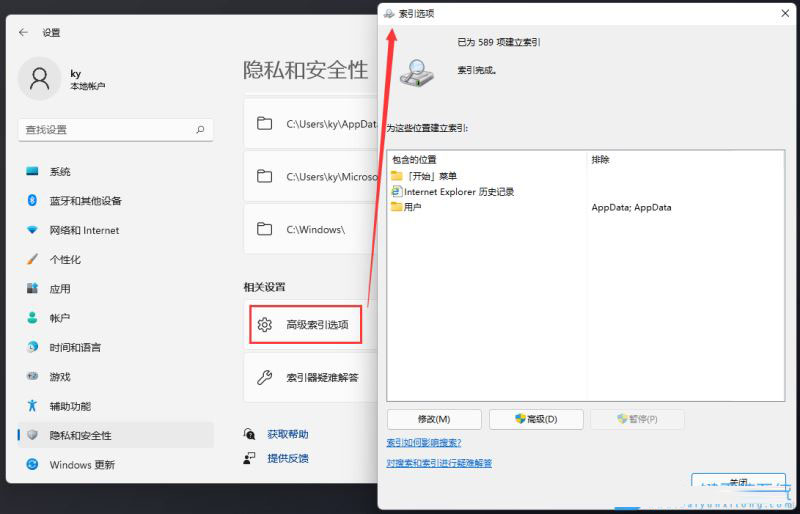Click the AppData; AppData exclusion cell
Screen dimensions: 800x514
(631, 207)
